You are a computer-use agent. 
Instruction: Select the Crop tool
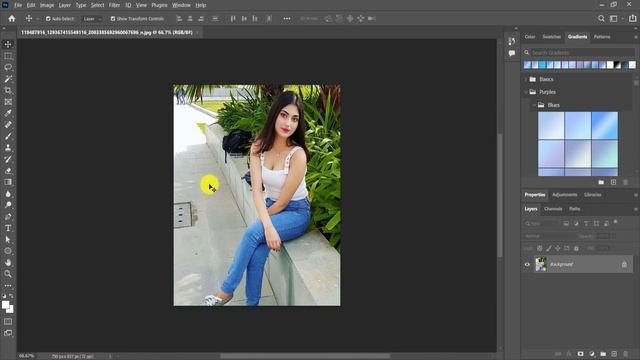pos(8,90)
